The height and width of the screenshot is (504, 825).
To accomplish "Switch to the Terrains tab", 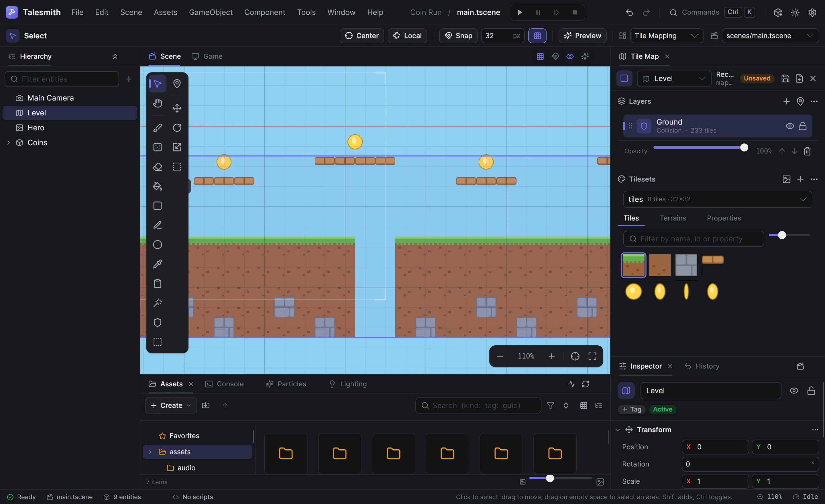I will (x=673, y=218).
